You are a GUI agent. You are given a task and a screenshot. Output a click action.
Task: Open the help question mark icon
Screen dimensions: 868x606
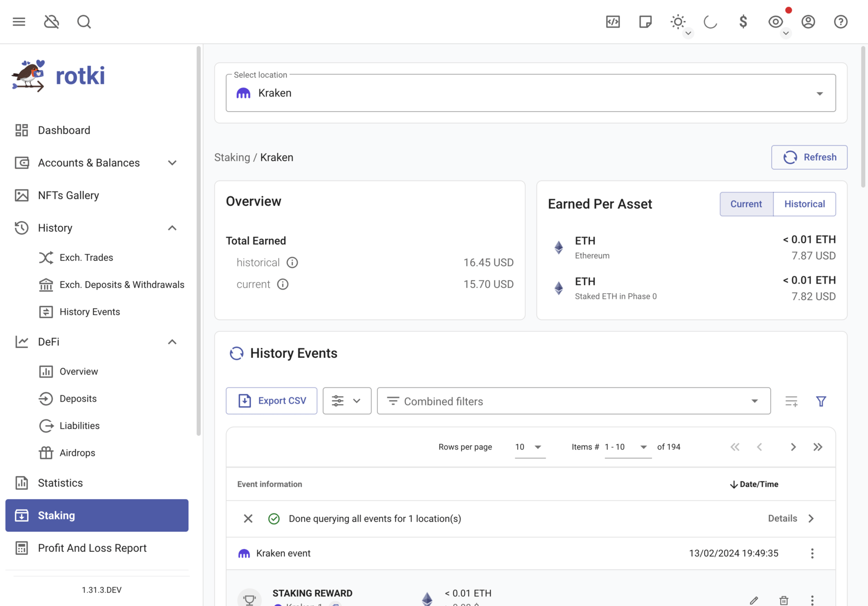coord(840,21)
